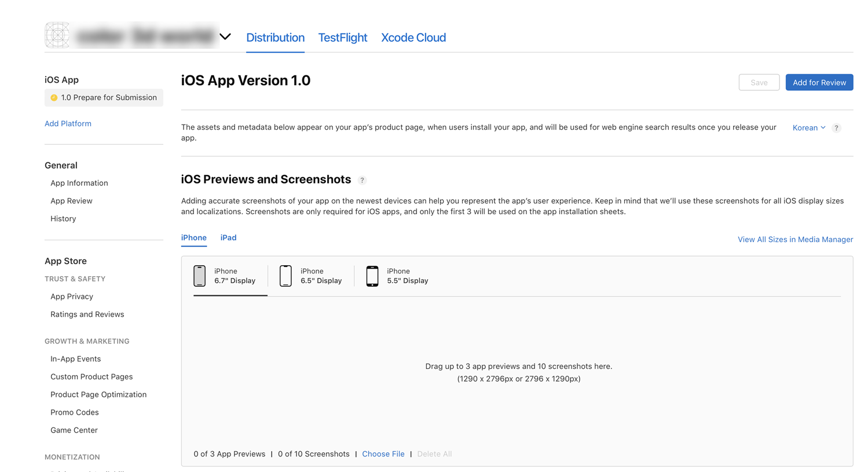Open App Privacy section

72,297
